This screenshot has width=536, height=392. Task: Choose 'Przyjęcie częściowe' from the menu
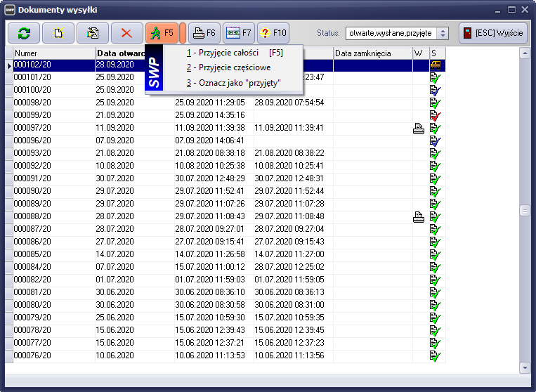coord(228,67)
